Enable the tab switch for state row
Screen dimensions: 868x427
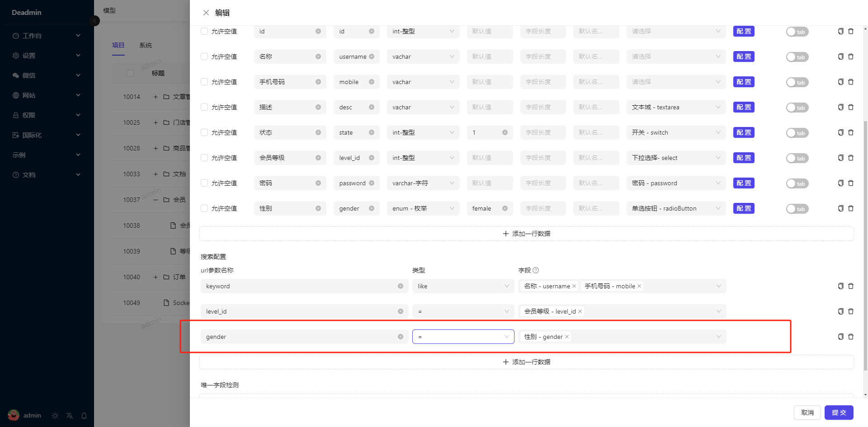(797, 133)
